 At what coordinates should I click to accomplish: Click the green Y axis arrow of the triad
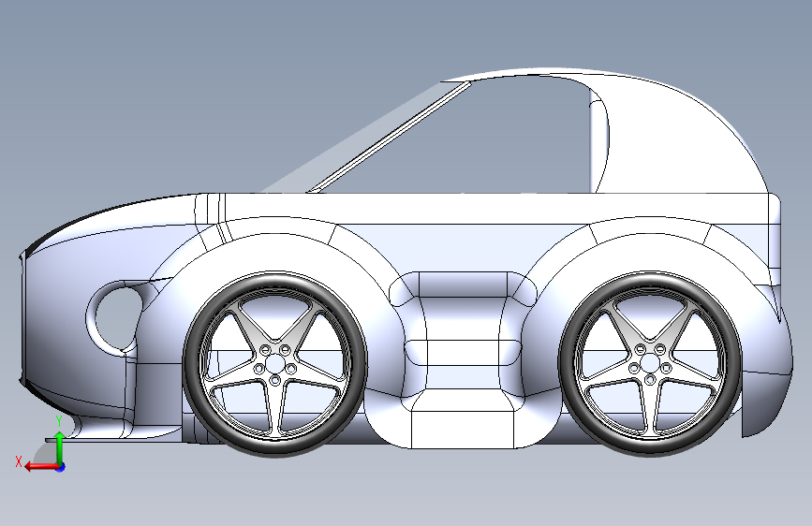[60, 447]
